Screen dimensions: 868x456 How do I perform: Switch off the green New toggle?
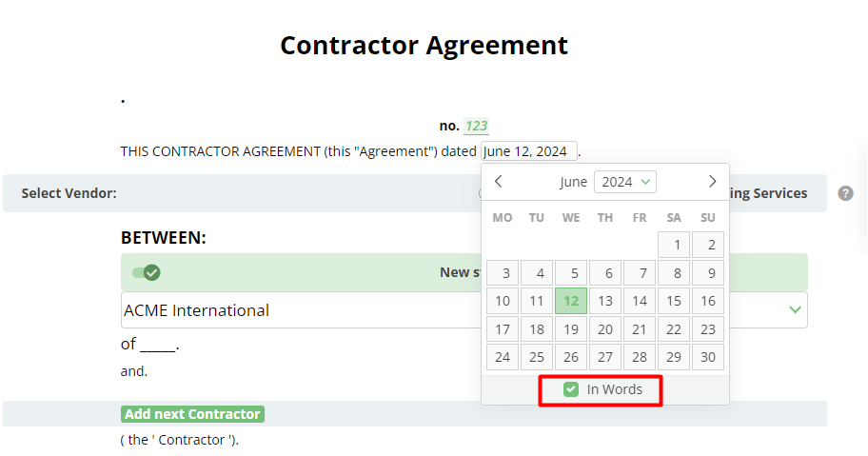(147, 272)
